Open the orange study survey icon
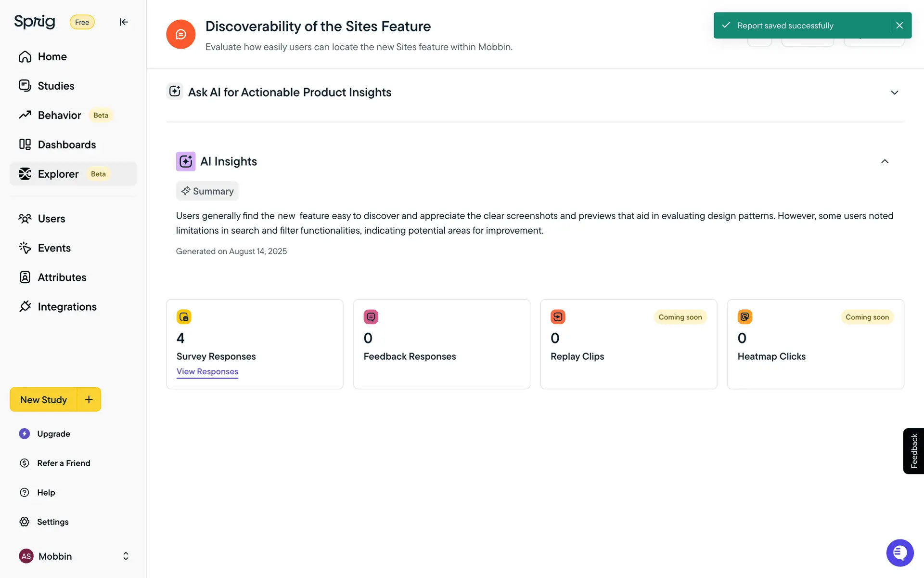Image resolution: width=924 pixels, height=578 pixels. click(180, 34)
